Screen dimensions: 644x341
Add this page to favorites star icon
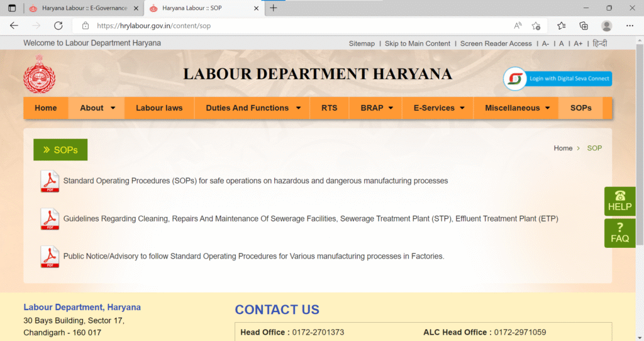click(x=536, y=26)
